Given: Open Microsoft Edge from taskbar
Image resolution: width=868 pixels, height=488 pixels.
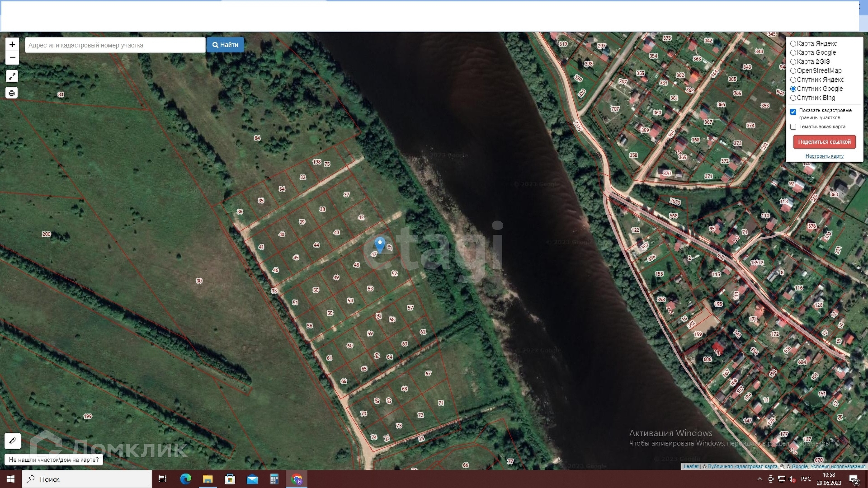Looking at the screenshot, I should click(x=185, y=479).
